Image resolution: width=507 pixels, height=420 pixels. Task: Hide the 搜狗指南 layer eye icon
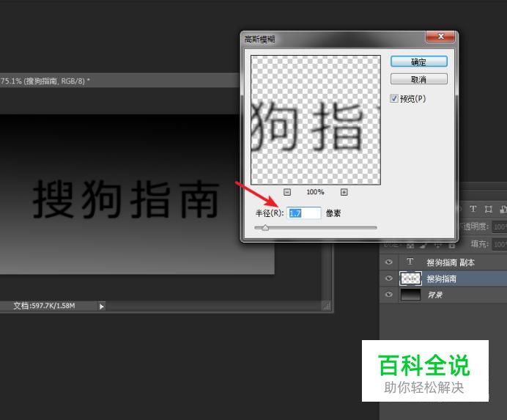(x=388, y=279)
